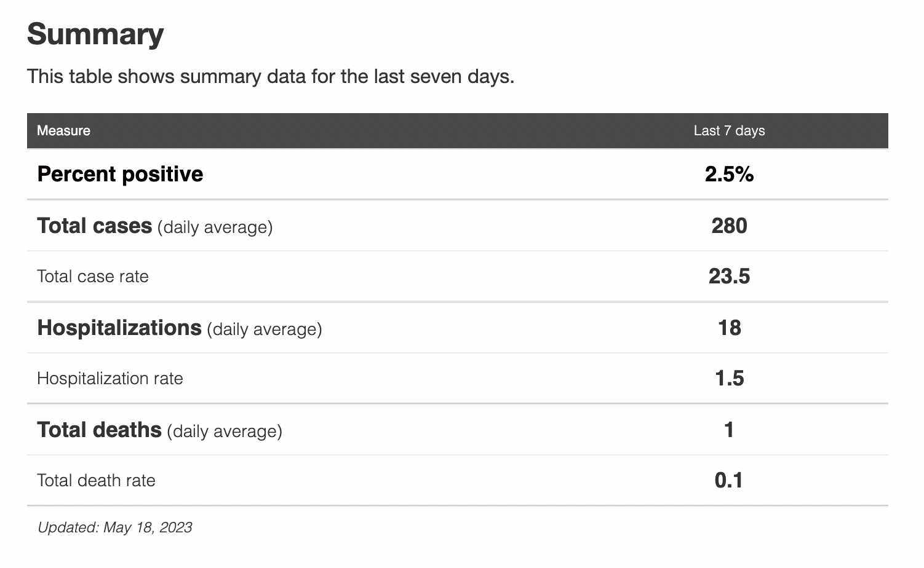Image resolution: width=924 pixels, height=568 pixels.
Task: Click the 23.5 case rate value
Action: pos(729,277)
